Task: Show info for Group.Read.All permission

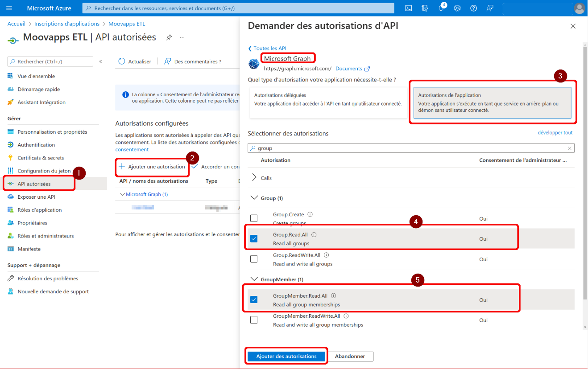Action: click(314, 234)
